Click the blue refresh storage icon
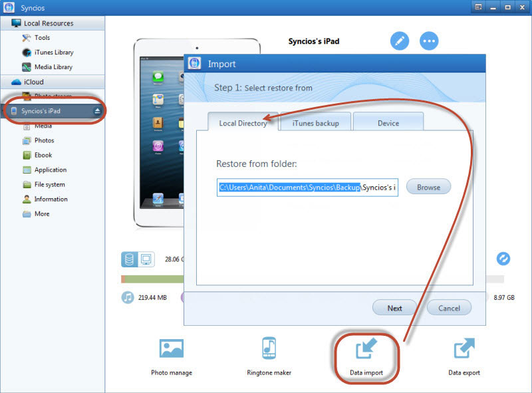 pyautogui.click(x=503, y=259)
